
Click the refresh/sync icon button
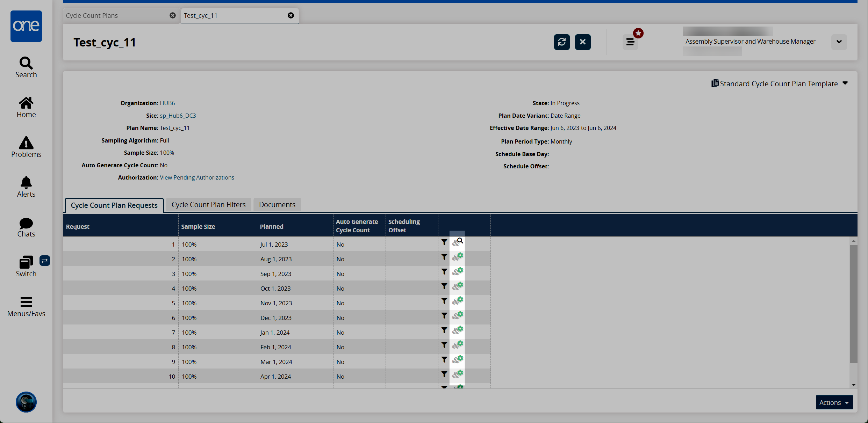(x=561, y=42)
